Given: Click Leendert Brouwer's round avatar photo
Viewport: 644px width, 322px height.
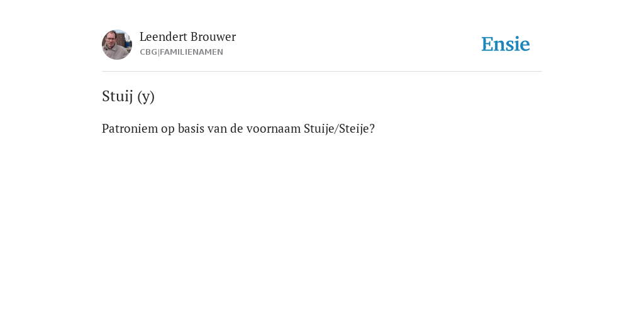Looking at the screenshot, I should click(x=117, y=45).
